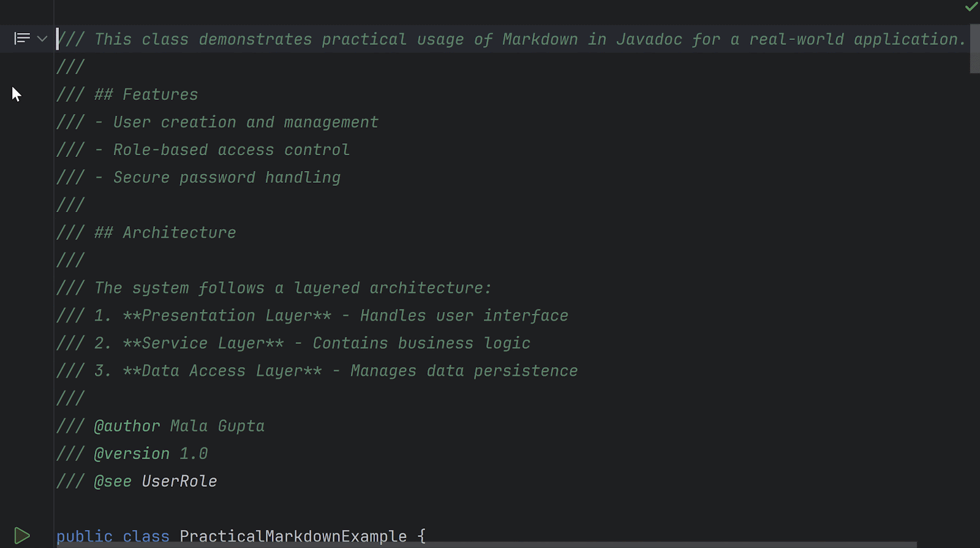This screenshot has height=548, width=980.
Task: Place the cursor on Secure password handling line
Action: (x=227, y=177)
